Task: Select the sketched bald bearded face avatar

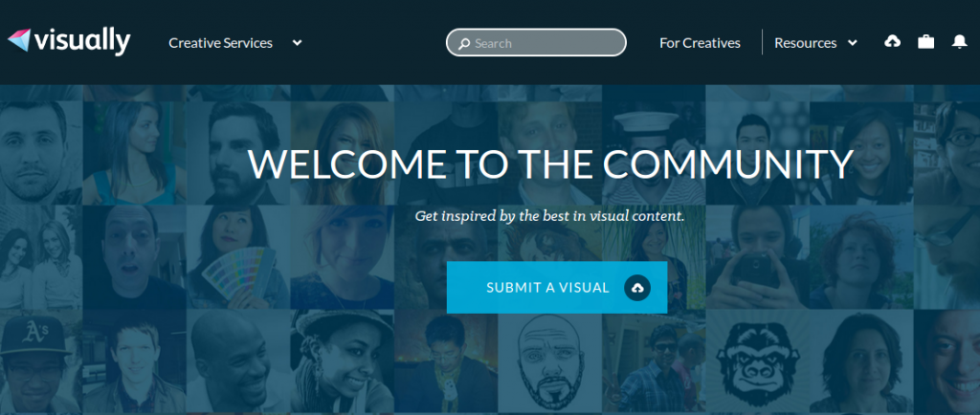Action: coord(550,363)
